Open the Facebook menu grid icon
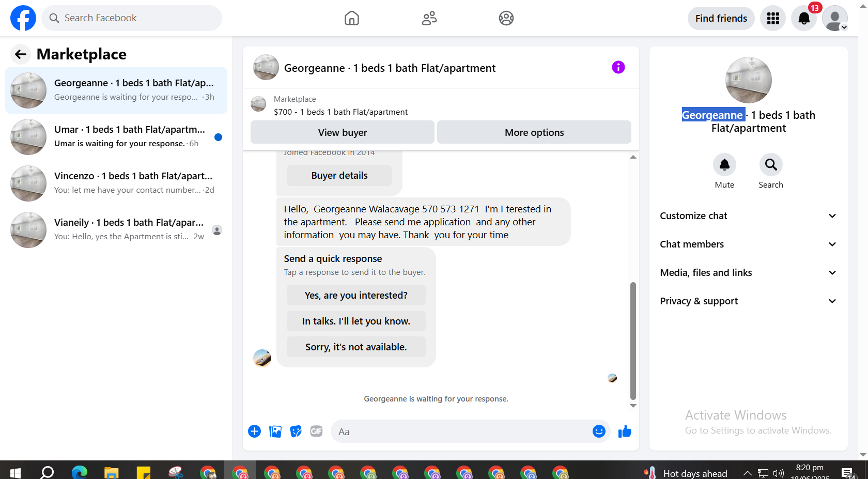 pyautogui.click(x=773, y=18)
